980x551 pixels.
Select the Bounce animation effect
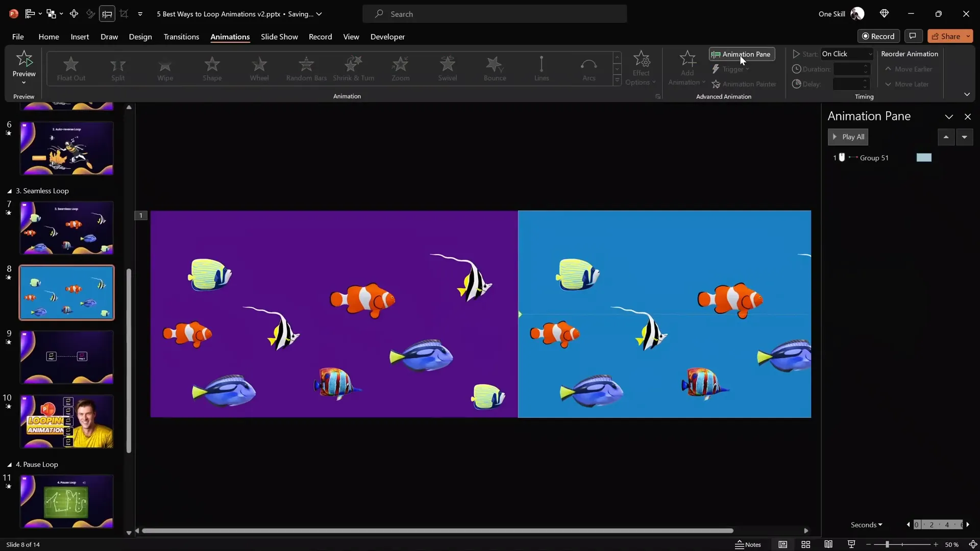pos(495,69)
